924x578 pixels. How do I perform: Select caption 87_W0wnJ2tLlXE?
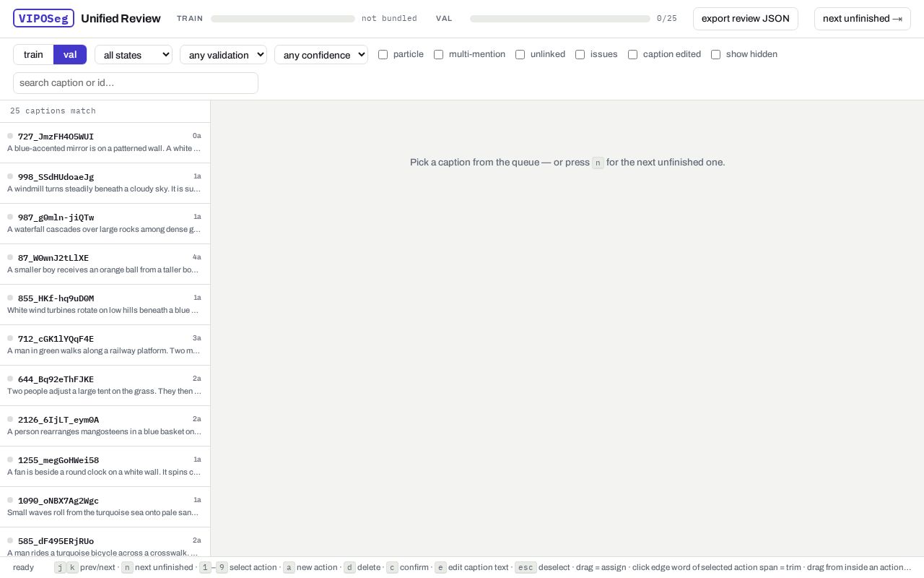[x=105, y=264]
